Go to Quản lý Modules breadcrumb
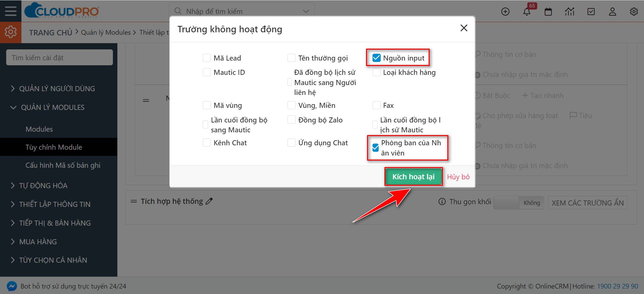 coord(106,32)
